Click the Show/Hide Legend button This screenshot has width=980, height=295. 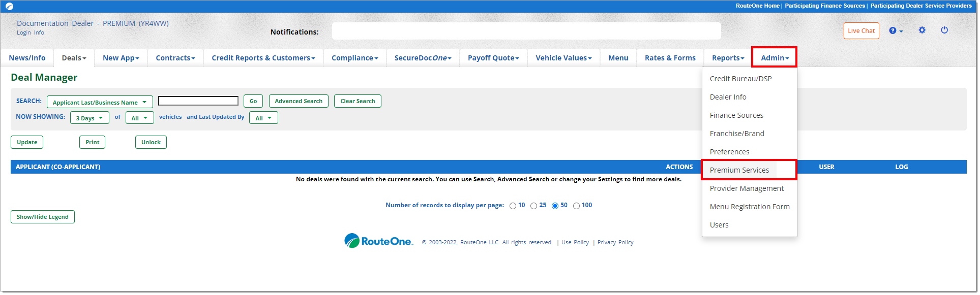coord(43,217)
